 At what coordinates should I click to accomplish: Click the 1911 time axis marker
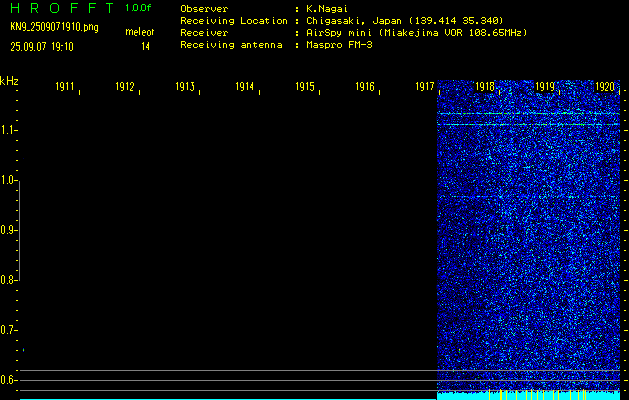(x=65, y=86)
